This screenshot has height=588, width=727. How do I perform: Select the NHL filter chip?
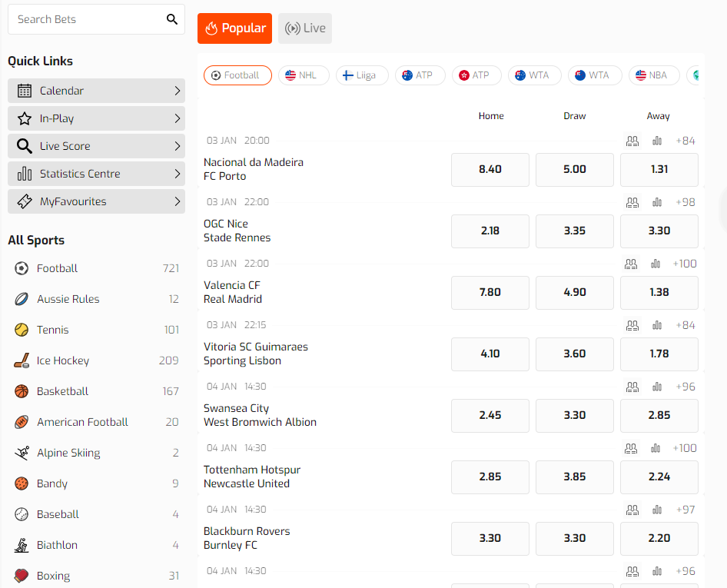[x=304, y=75]
